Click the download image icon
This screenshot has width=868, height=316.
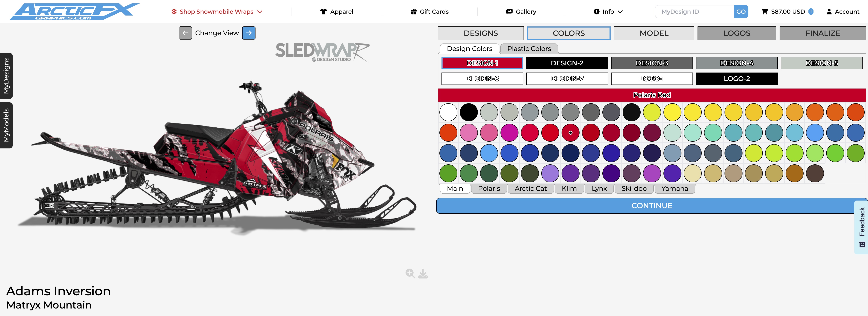pos(423,273)
